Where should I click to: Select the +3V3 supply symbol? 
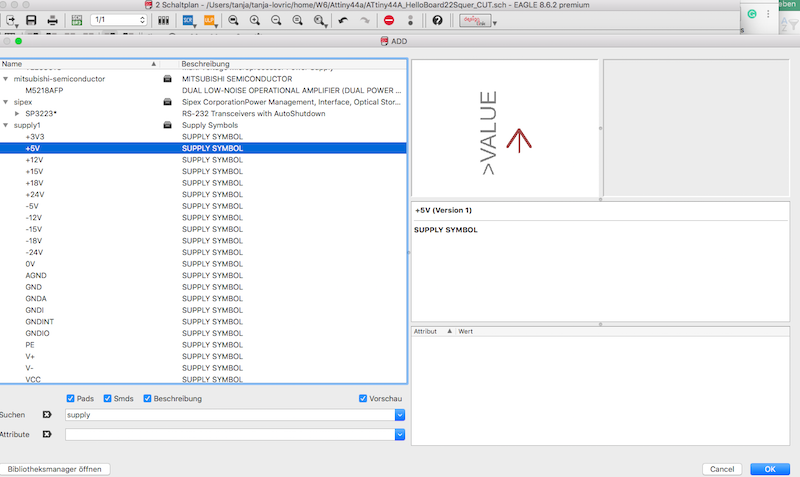[203, 137]
